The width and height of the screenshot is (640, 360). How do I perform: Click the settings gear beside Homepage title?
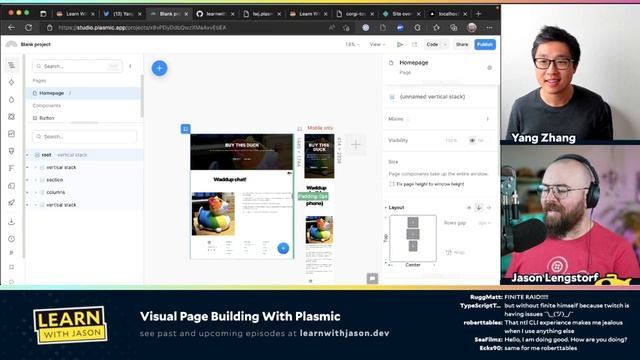click(x=489, y=68)
